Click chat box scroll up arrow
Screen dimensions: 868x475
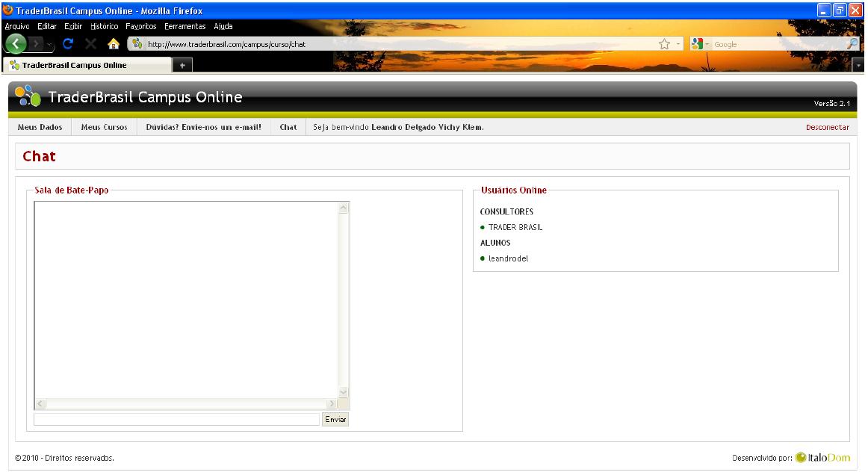coord(343,208)
